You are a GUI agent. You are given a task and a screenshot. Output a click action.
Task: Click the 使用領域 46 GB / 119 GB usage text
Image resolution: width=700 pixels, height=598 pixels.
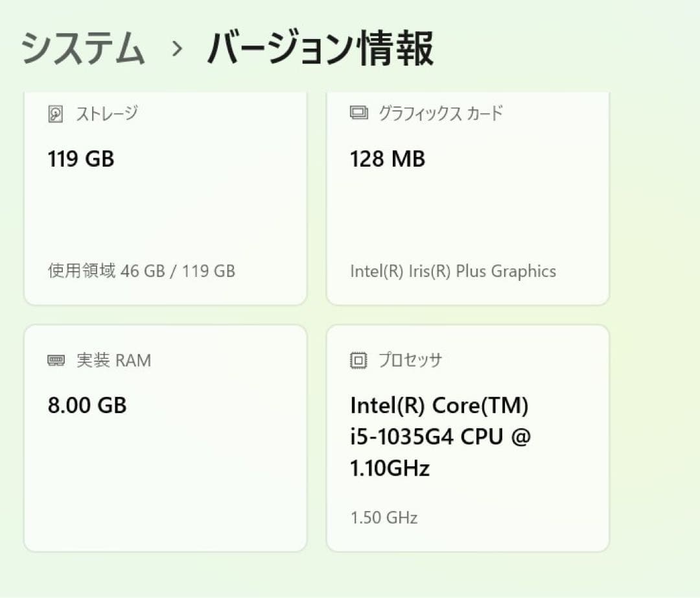(x=141, y=271)
